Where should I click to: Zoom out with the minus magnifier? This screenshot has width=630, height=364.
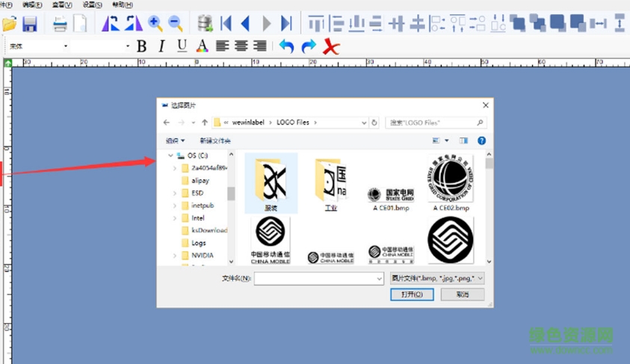[x=175, y=23]
